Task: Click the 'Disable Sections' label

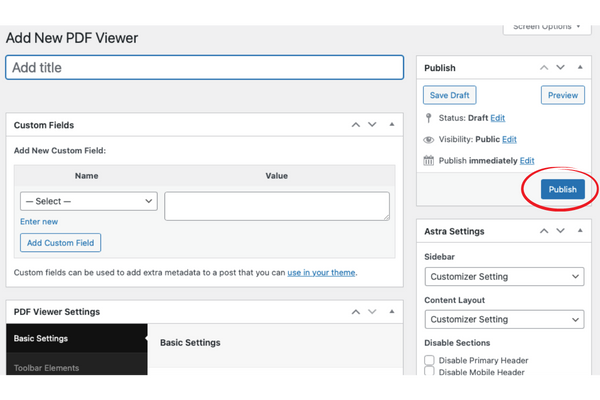Action: [x=457, y=343]
